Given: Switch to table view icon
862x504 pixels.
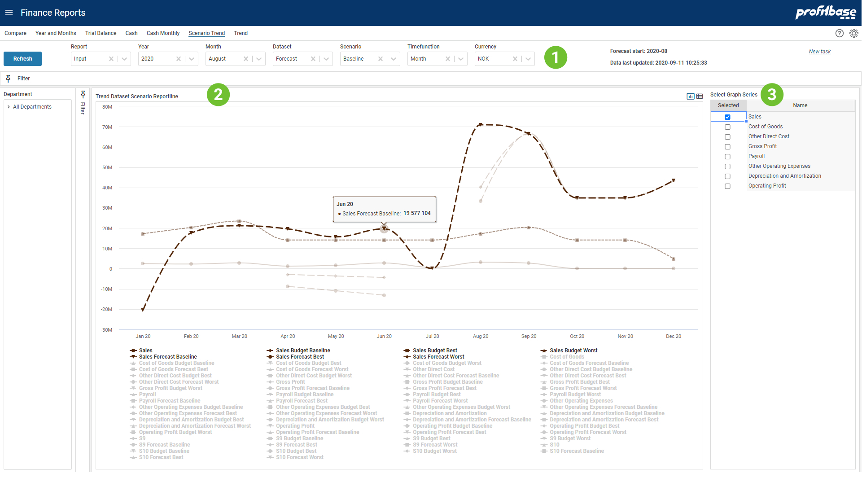Looking at the screenshot, I should pyautogui.click(x=700, y=96).
